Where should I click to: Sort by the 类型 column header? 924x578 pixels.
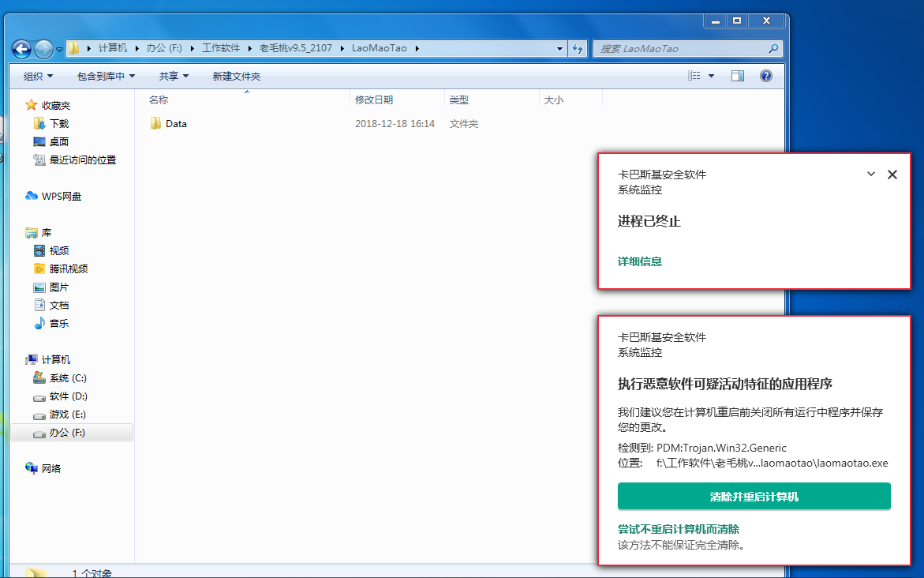[x=459, y=99]
